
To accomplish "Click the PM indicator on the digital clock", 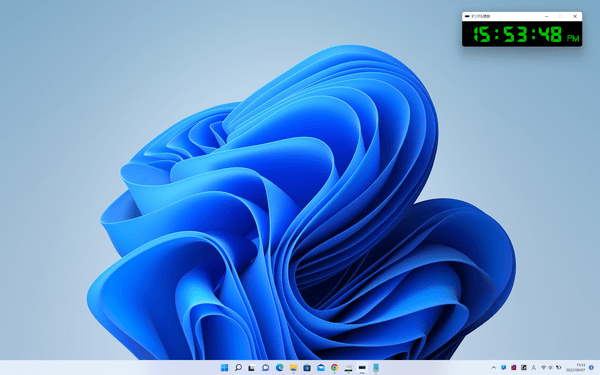I will [573, 38].
